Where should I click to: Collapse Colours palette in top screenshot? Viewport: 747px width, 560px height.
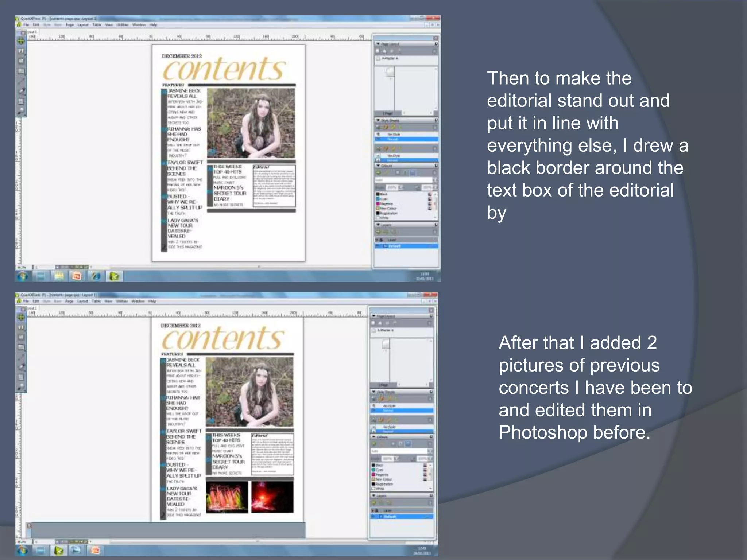click(x=378, y=166)
